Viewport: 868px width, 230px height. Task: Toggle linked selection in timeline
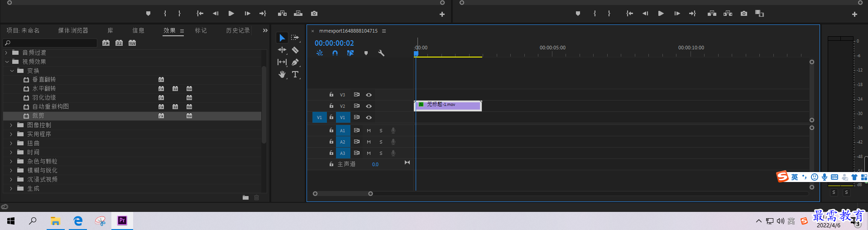(350, 53)
